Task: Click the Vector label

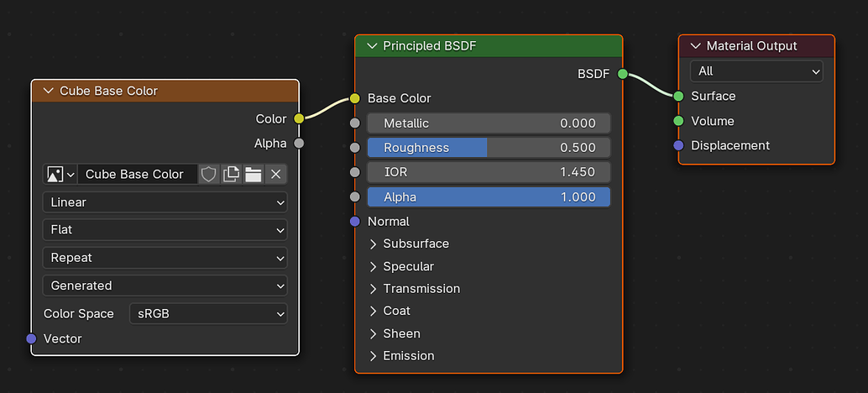Action: [x=63, y=338]
